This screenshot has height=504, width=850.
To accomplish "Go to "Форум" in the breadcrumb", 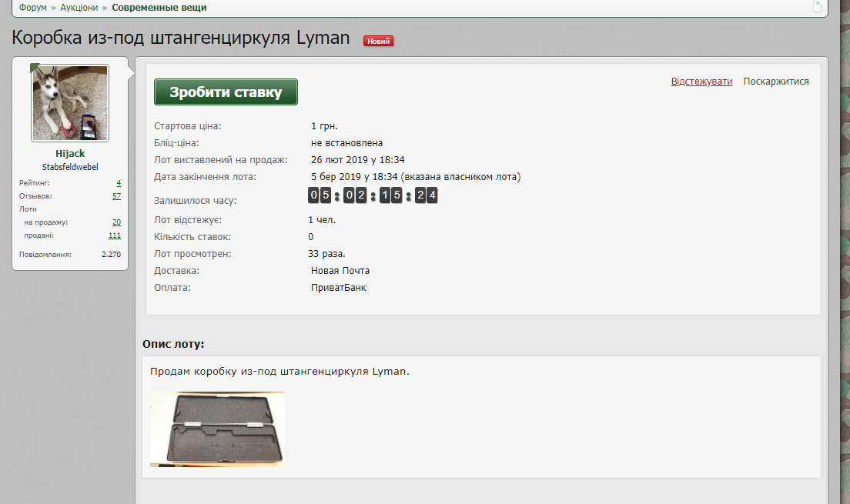I will coord(33,8).
